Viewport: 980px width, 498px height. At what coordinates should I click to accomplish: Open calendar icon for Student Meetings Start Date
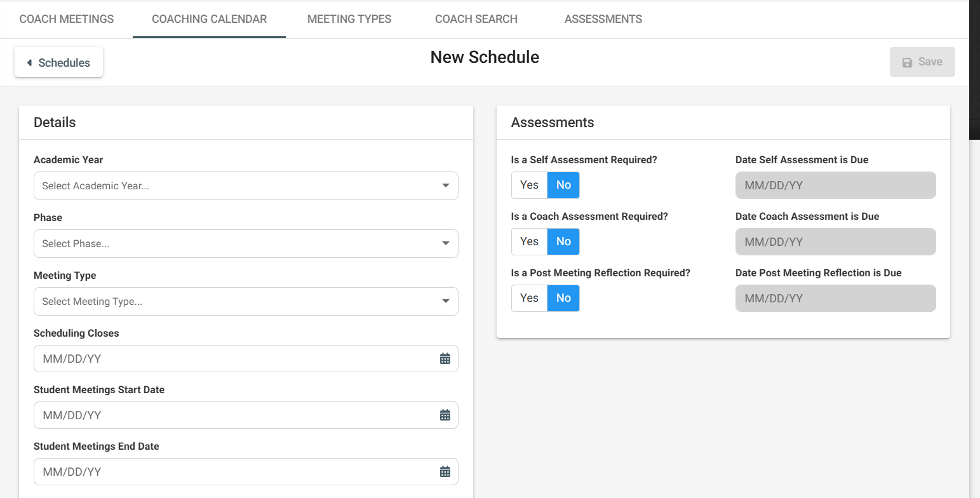(x=445, y=415)
